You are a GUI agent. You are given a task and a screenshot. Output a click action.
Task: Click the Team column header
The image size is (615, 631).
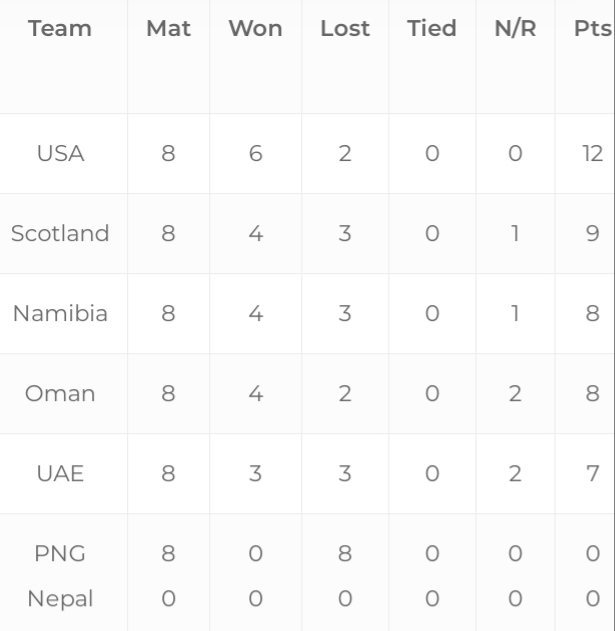click(x=60, y=29)
